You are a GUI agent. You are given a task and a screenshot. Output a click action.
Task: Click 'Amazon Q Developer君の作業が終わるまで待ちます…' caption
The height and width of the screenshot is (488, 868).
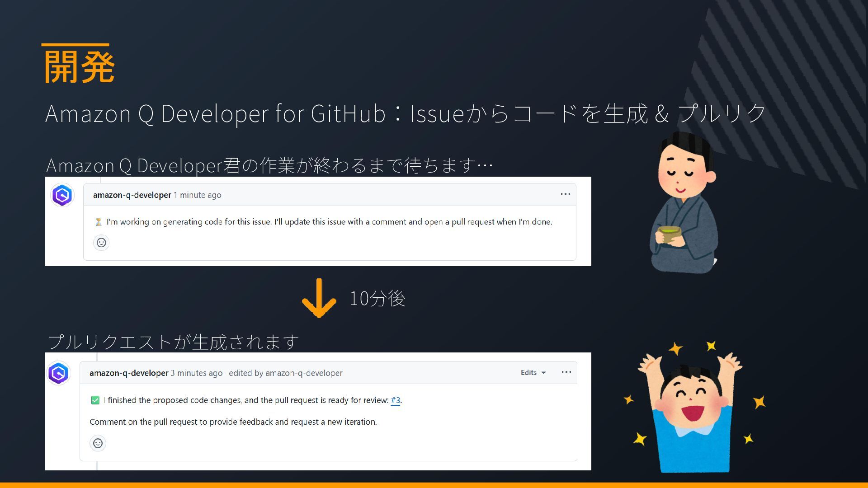[269, 165]
